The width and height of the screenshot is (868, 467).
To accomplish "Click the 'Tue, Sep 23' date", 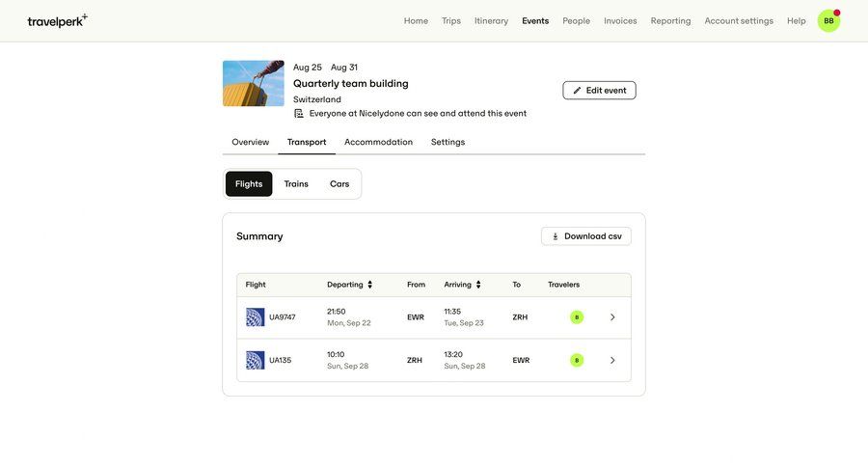I will point(464,323).
